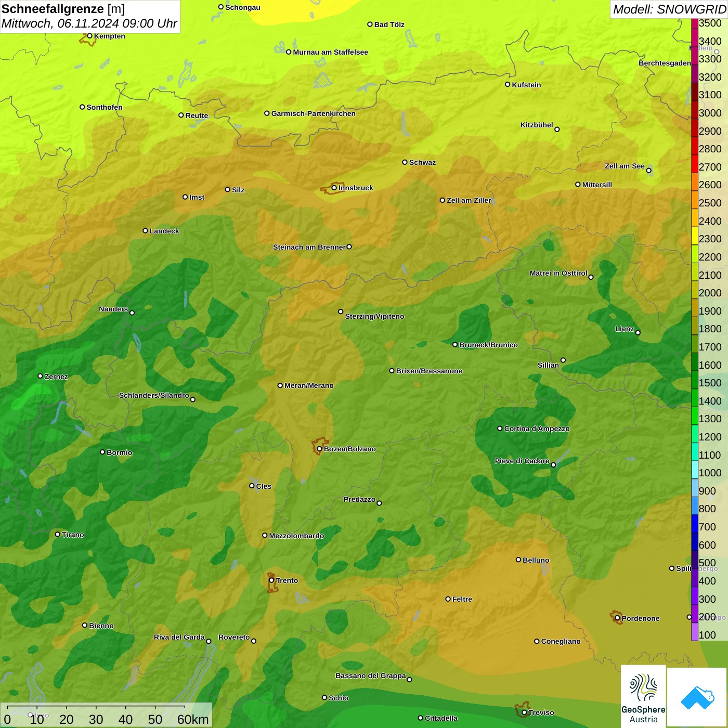
Task: Click the Conegliano label
Action: coord(561,641)
